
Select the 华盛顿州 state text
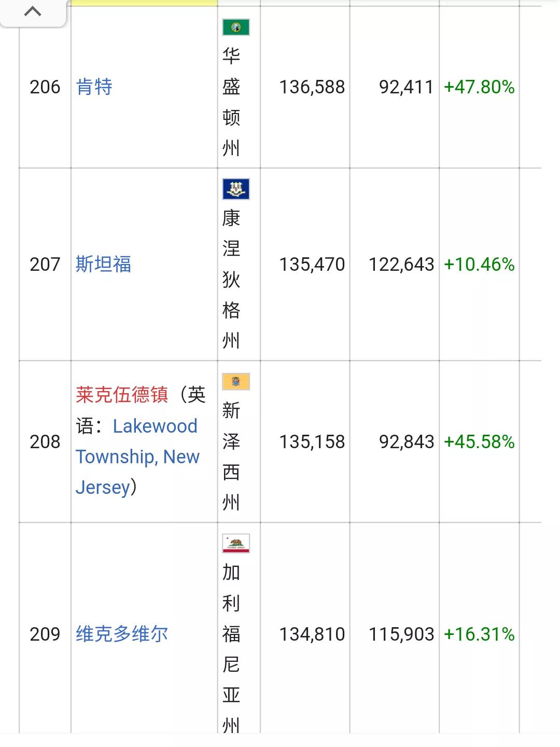click(231, 102)
